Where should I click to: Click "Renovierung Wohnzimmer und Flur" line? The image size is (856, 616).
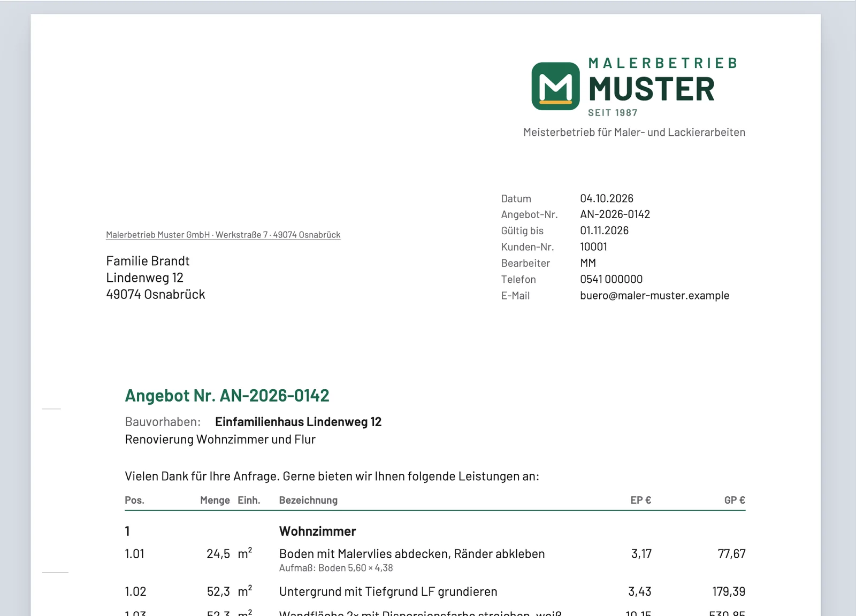[x=220, y=440]
